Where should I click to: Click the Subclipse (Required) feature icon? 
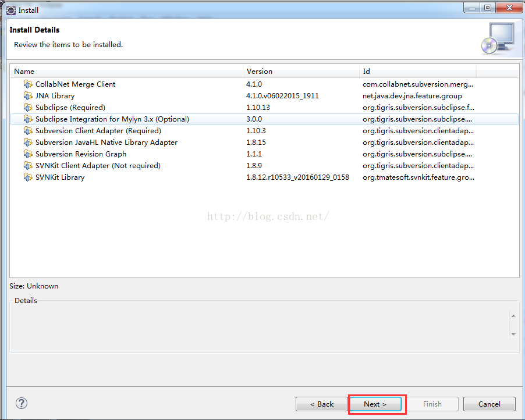click(x=28, y=108)
